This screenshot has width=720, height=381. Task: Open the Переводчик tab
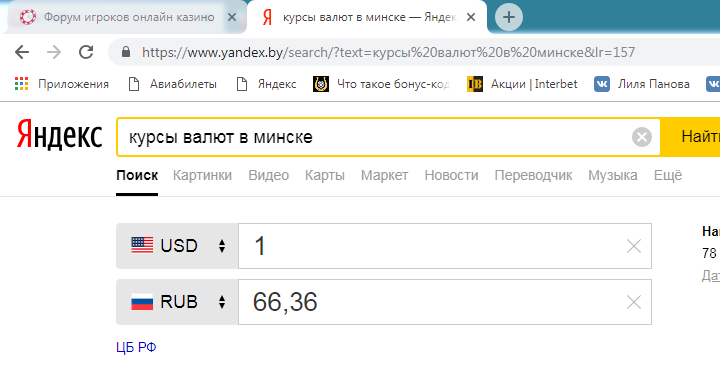(x=533, y=175)
